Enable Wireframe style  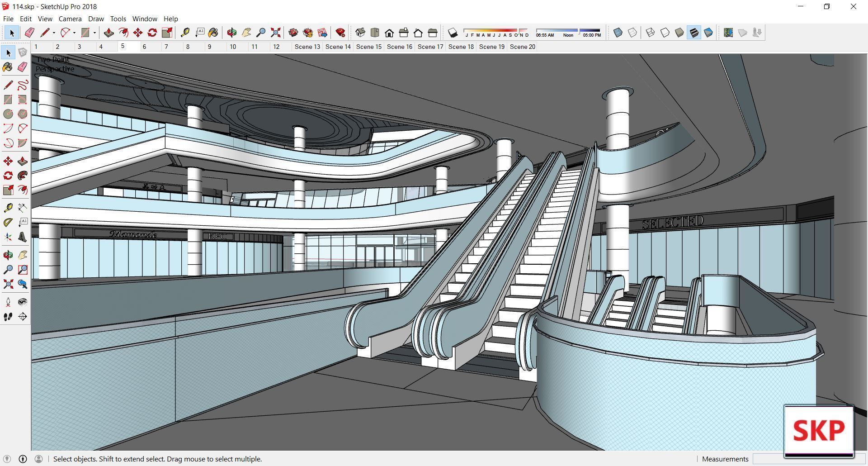650,33
